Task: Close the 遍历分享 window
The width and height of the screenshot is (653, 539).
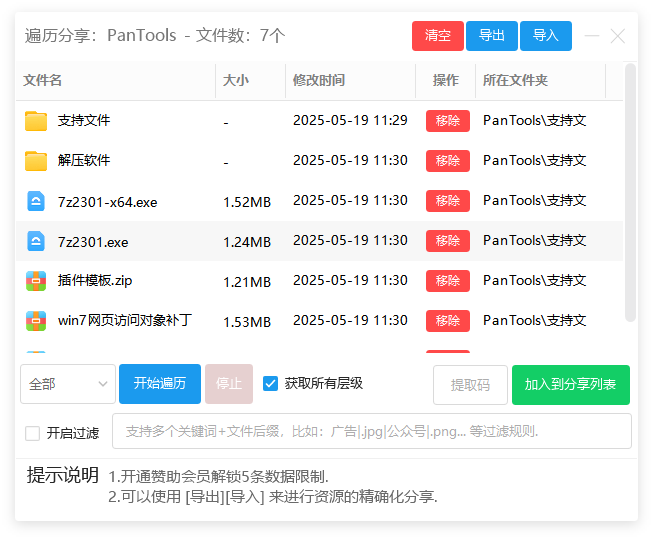Action: coord(618,36)
